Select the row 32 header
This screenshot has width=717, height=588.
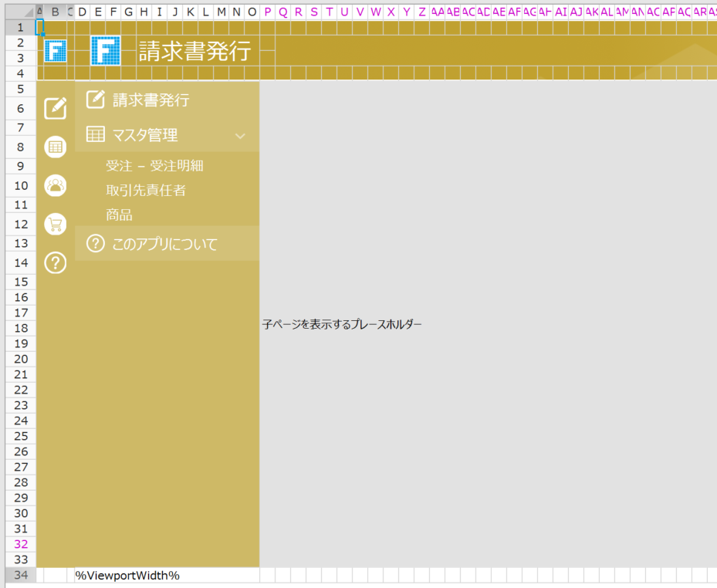click(21, 544)
